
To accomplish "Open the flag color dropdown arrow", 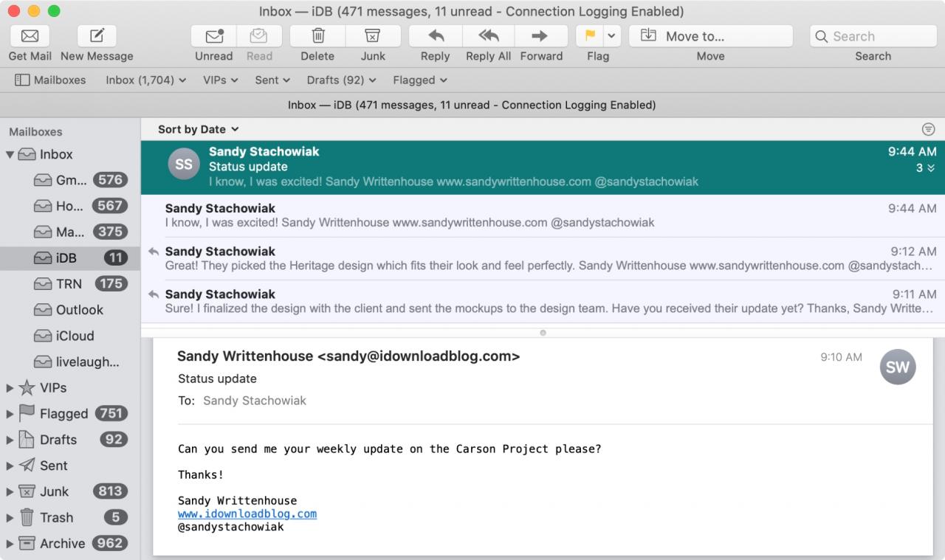I will 612,36.
